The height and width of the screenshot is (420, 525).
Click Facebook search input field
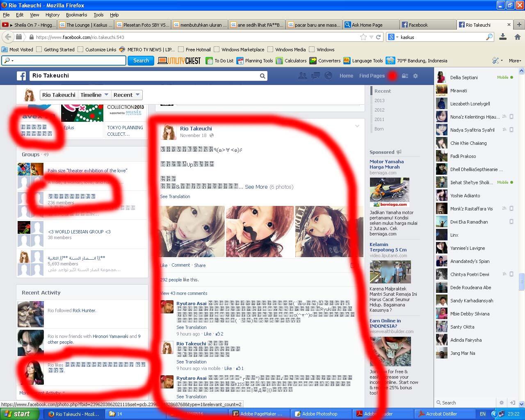click(x=145, y=76)
